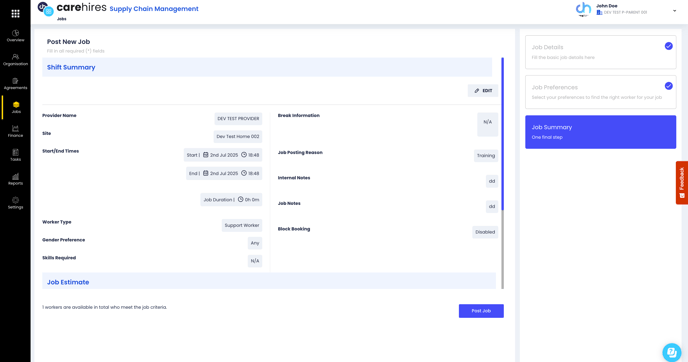Screen dimensions: 688x362
Task: Click the carehires logo
Action: tap(72, 8)
